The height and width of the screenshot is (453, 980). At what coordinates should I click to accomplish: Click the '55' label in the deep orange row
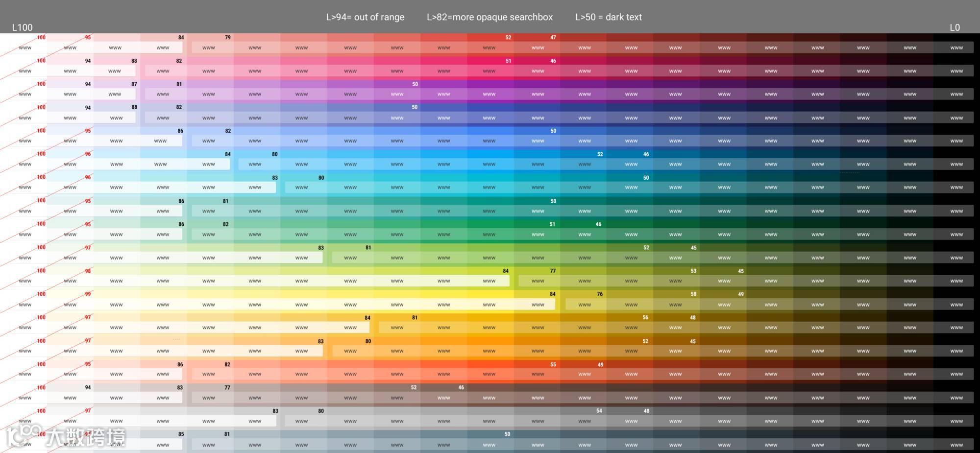point(553,364)
